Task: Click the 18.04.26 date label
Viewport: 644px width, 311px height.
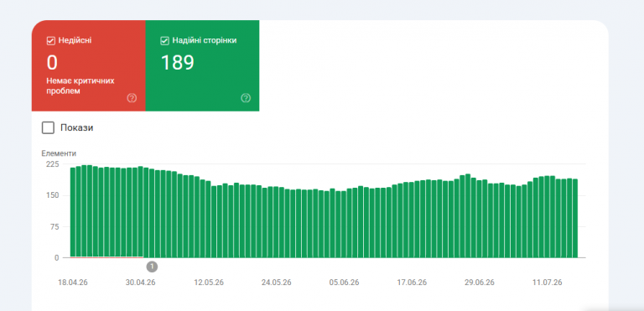Action: (x=73, y=282)
